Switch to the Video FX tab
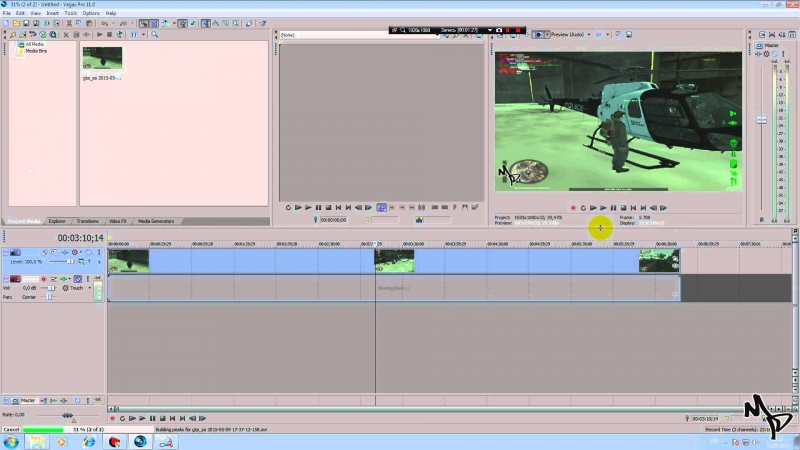Screen dimensions: 800x450 coord(117,221)
